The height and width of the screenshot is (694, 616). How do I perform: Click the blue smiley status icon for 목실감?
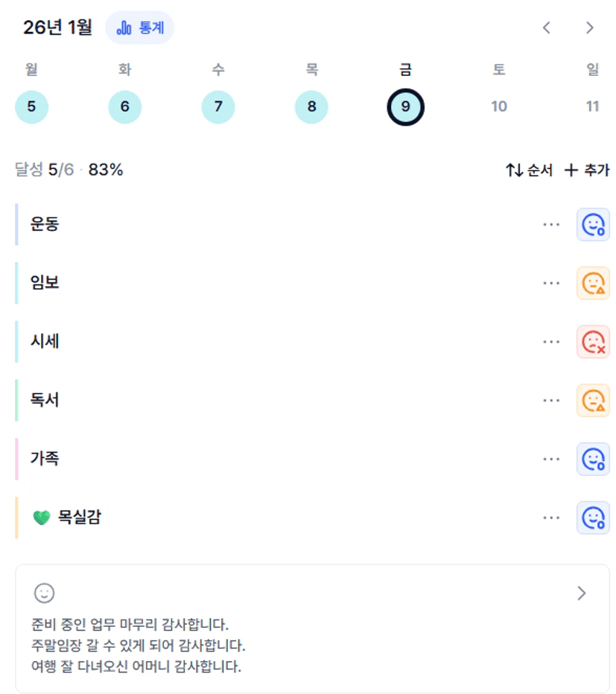coord(593,518)
